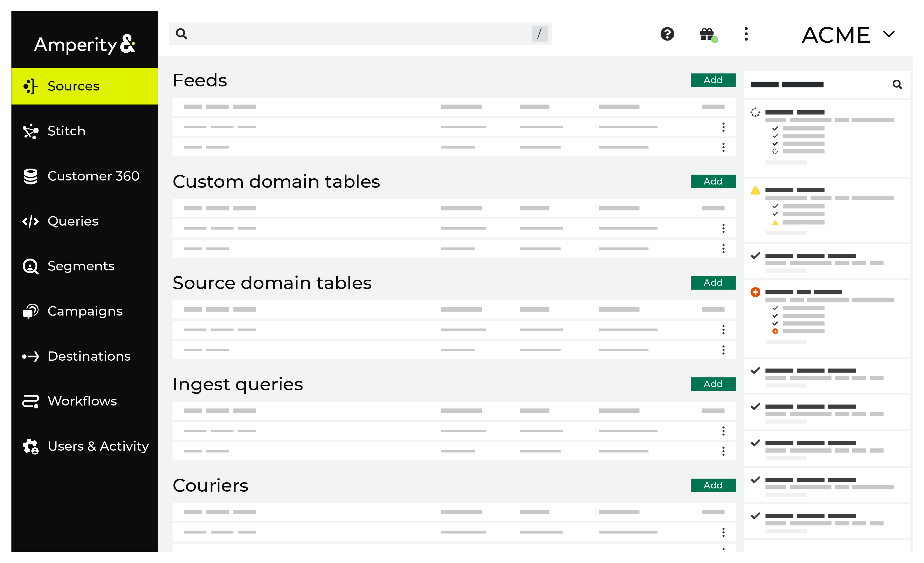
Task: Click the search magnifier icon in top bar
Action: click(181, 34)
